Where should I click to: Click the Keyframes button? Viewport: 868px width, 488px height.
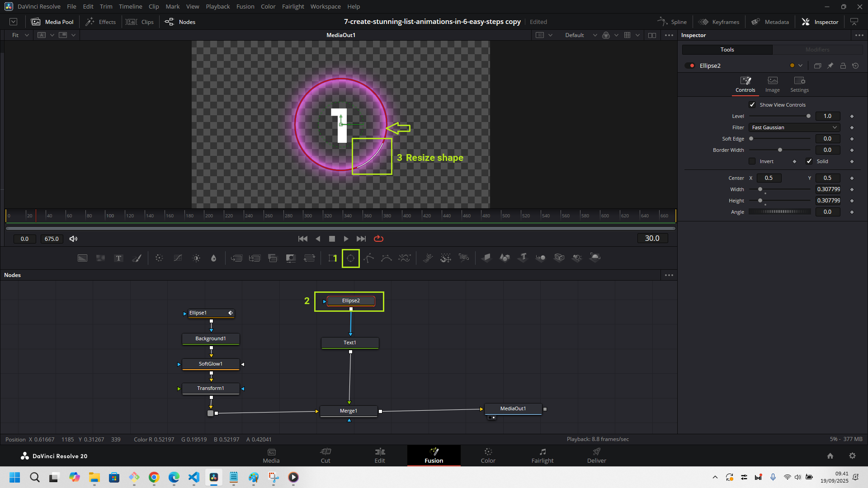[719, 22]
